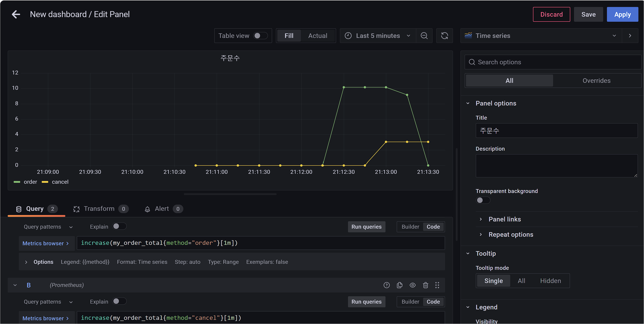This screenshot has width=644, height=324.
Task: Click the yellow cancel legend color swatch
Action: [45, 182]
